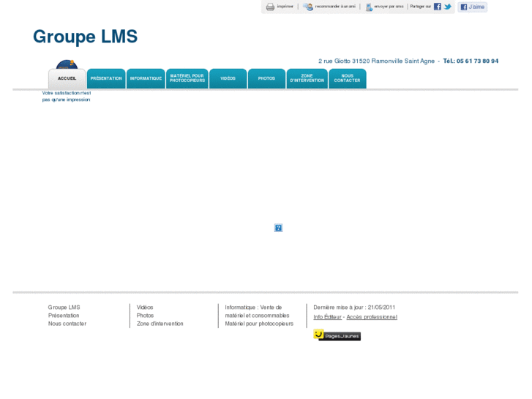
Task: Open the Photos tab
Action: 266,78
